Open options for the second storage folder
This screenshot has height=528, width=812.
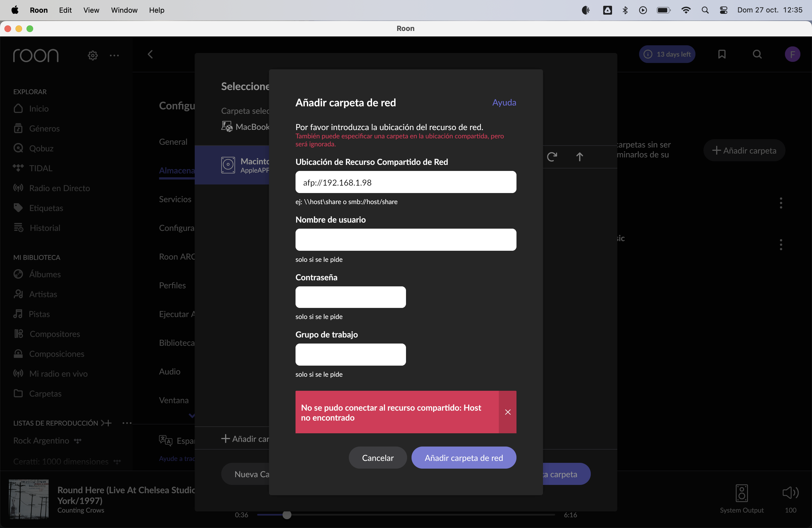pyautogui.click(x=781, y=245)
